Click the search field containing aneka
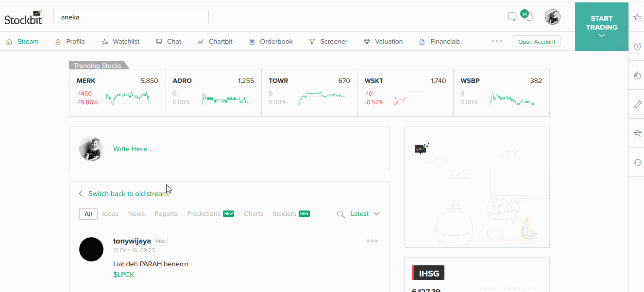The height and width of the screenshot is (292, 644). coord(131,17)
